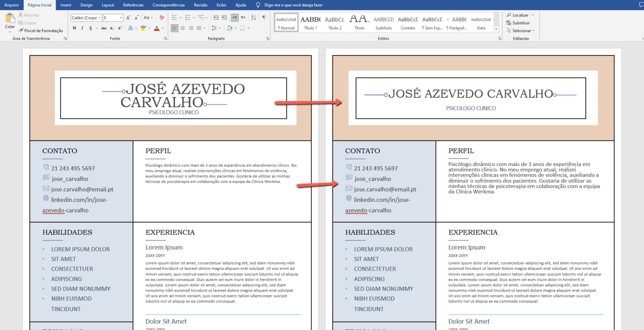Click phone number 21 243 495 5697 left page

tap(73, 168)
